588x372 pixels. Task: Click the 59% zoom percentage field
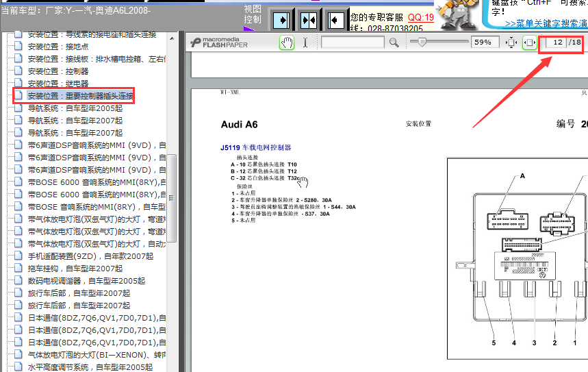[485, 42]
